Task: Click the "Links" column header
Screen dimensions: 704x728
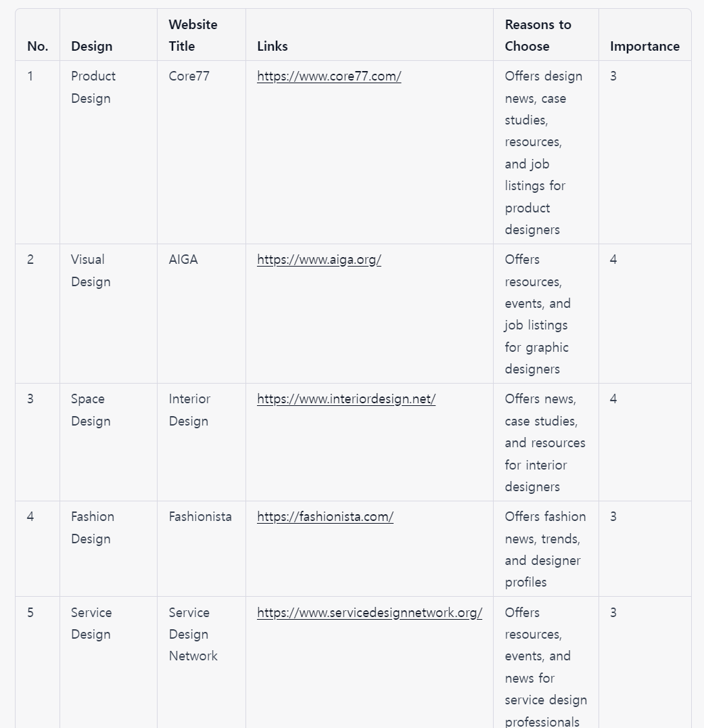Action: tap(273, 47)
